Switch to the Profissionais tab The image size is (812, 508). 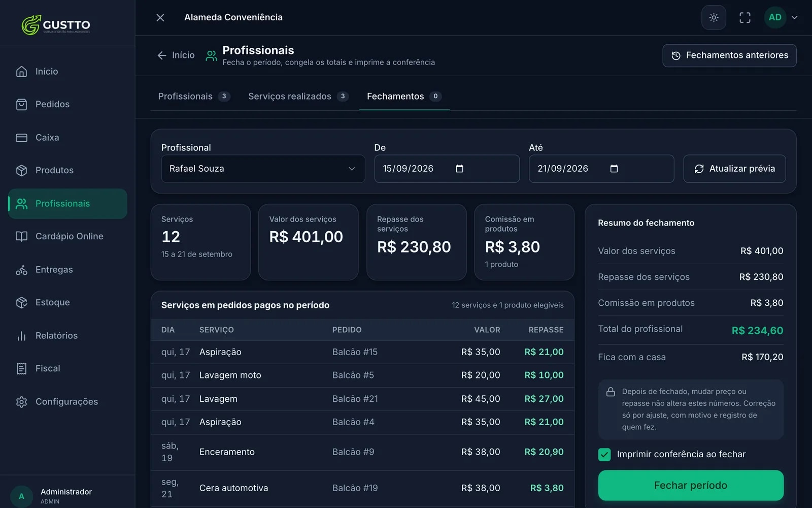pyautogui.click(x=193, y=97)
